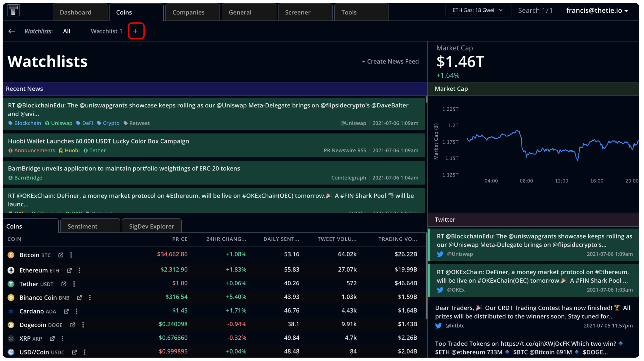644x361 pixels.
Task: Click Twitter bird icon beside @hitbtc
Action: tap(438, 326)
